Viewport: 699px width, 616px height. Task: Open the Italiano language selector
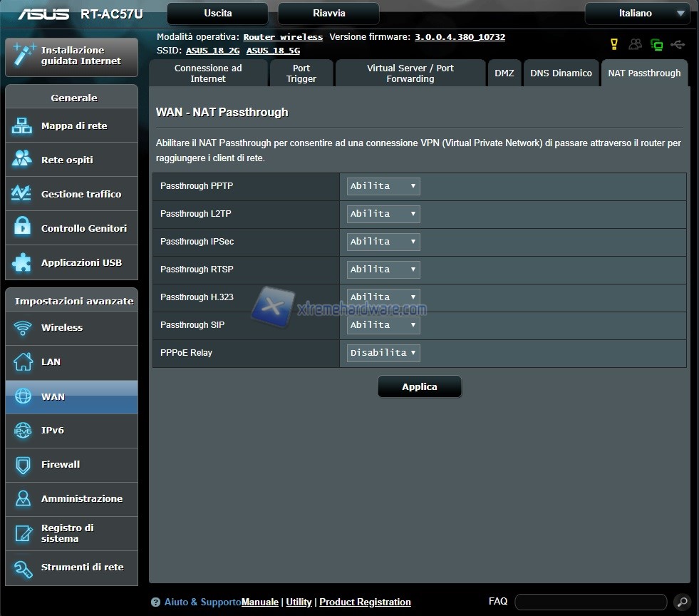(637, 14)
